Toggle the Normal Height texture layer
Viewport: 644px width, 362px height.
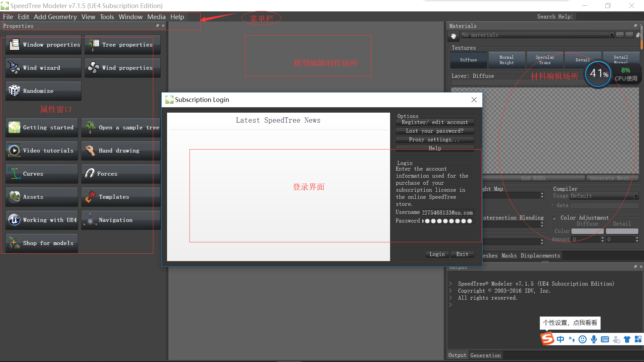(x=506, y=60)
